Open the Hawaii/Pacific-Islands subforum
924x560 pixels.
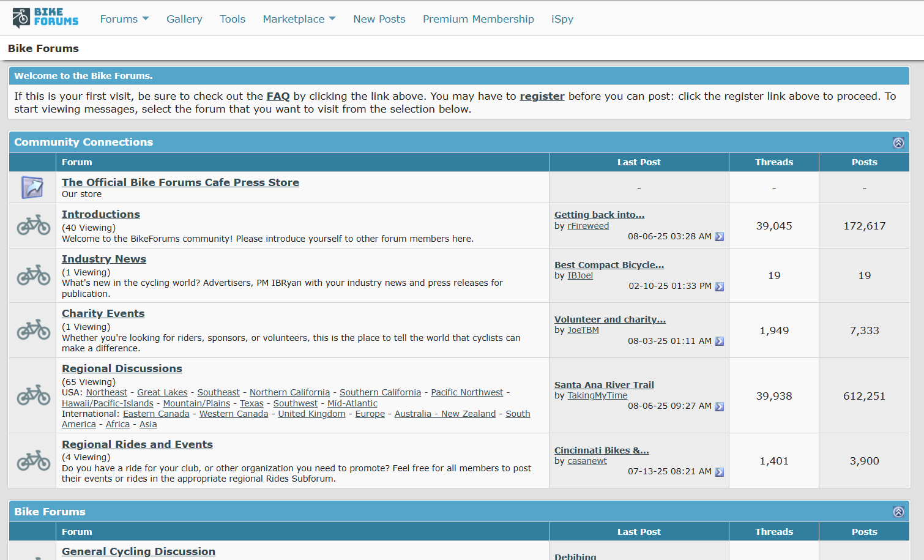(108, 403)
